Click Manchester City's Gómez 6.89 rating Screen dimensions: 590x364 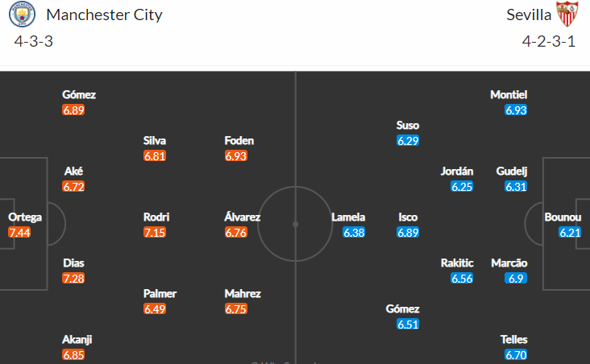(x=73, y=110)
